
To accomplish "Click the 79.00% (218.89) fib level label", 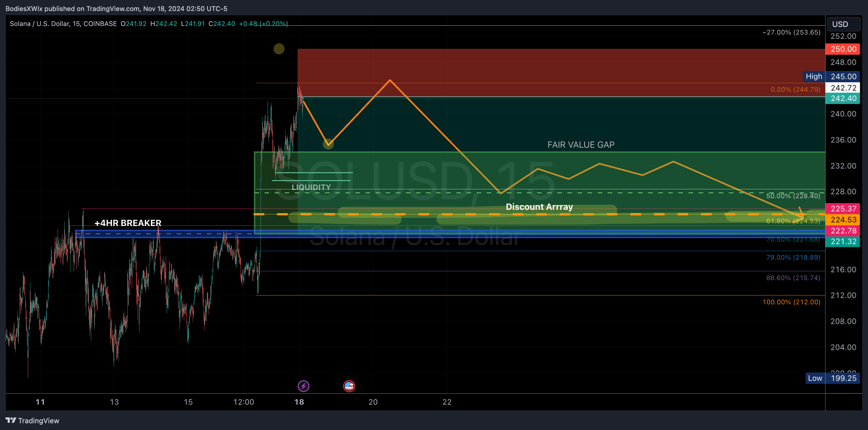I will coord(793,257).
